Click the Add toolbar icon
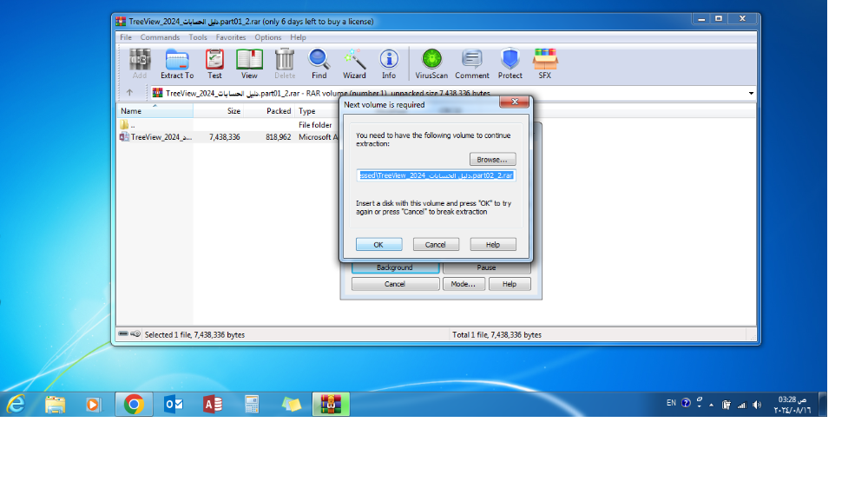868x488 pixels. [140, 63]
